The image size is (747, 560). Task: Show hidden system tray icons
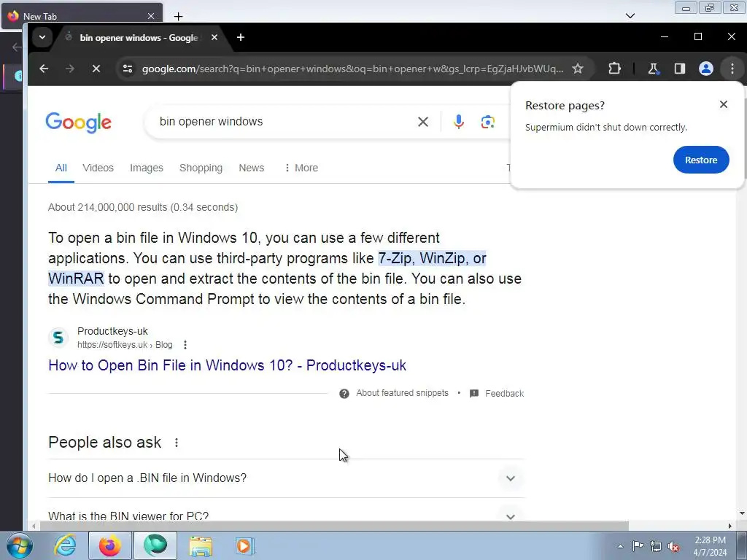point(620,546)
